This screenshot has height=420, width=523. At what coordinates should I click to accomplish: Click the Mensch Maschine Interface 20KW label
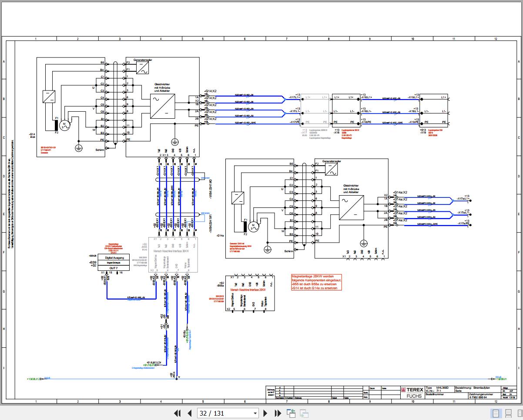(248, 289)
